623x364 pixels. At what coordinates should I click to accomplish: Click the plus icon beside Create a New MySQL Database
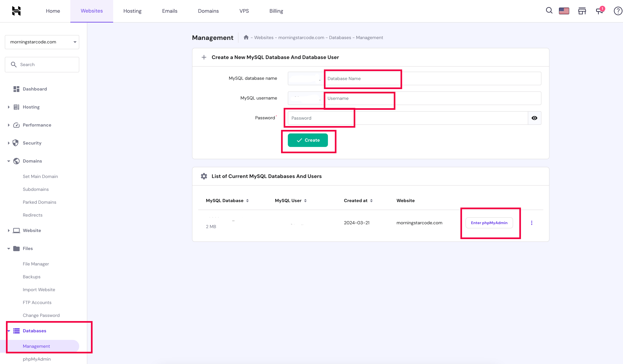(x=204, y=57)
